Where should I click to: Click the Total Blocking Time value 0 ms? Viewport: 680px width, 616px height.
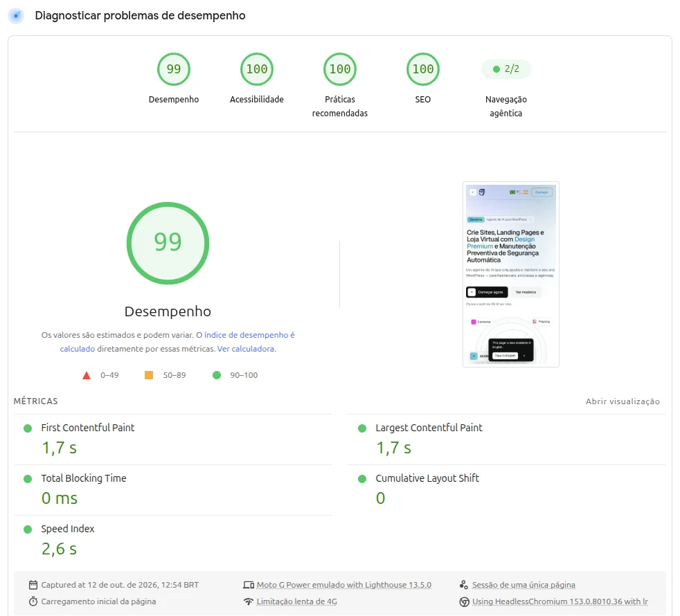pos(60,498)
